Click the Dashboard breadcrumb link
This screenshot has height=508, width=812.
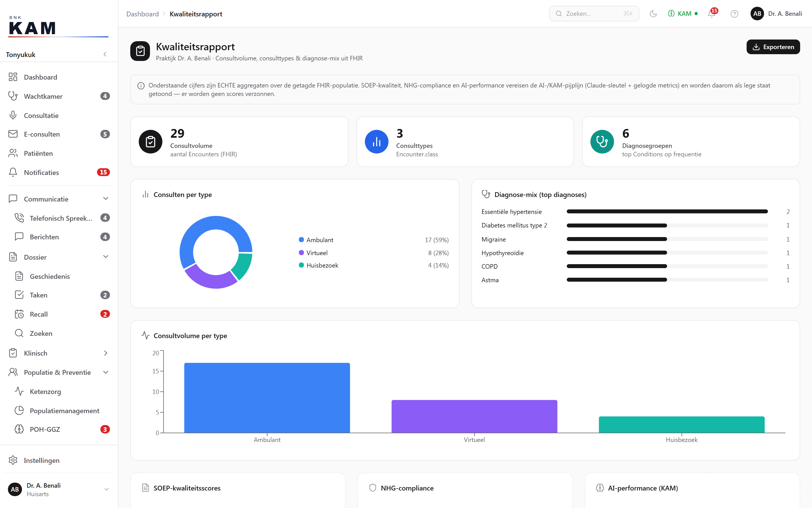click(142, 14)
